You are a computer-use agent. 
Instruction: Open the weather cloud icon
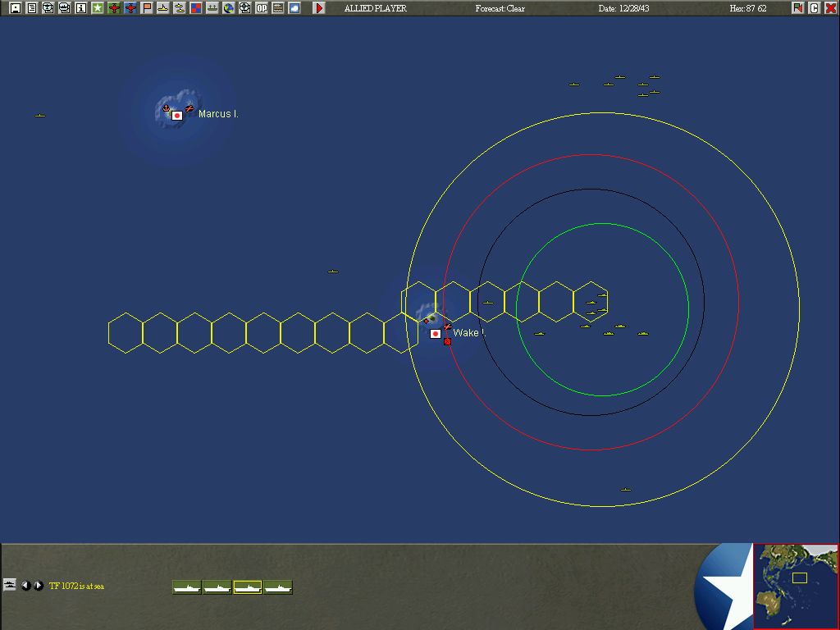(294, 8)
